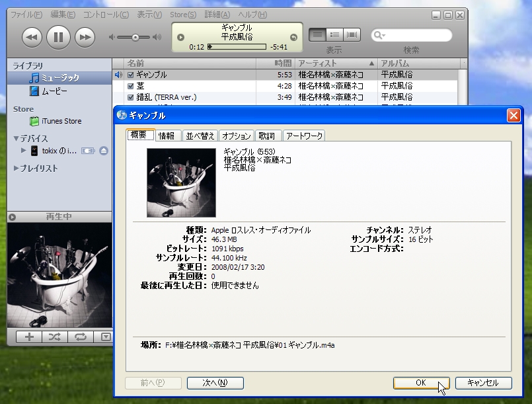This screenshot has width=532, height=404.
Task: Click the file path 場所 text
Action: pyautogui.click(x=250, y=345)
